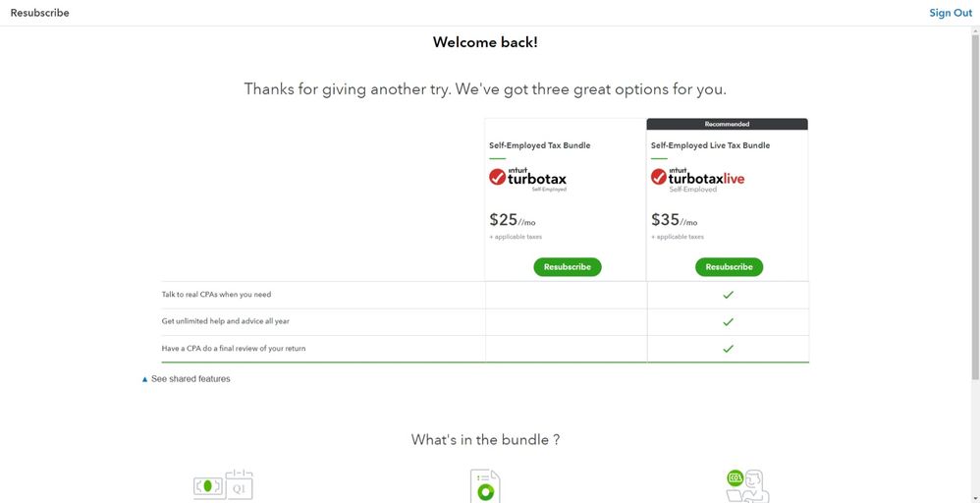
Task: Click the TurboTax Live Self-Employed logo
Action: pos(696,179)
